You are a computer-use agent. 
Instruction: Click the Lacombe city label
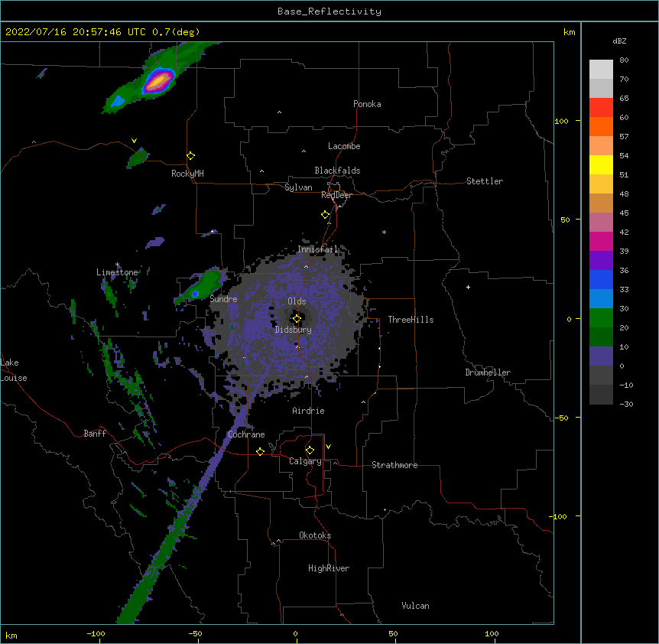pos(344,146)
